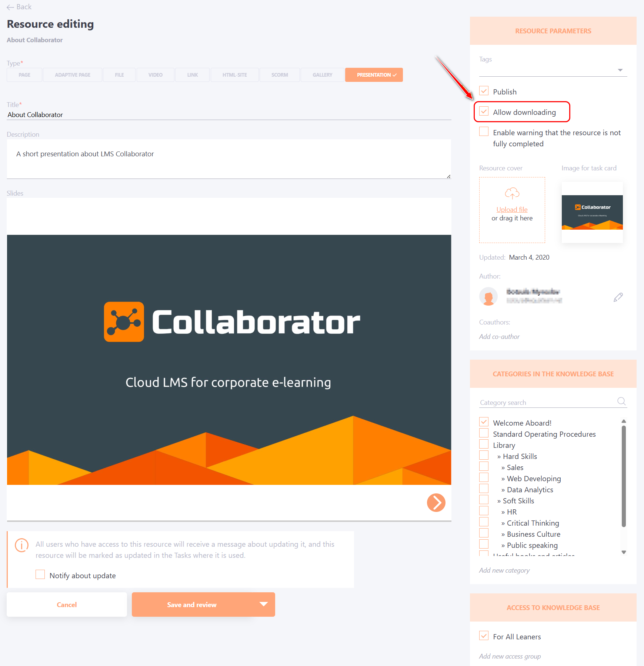Viewport: 644px width, 666px height.
Task: Click the Cancel button
Action: click(x=67, y=605)
